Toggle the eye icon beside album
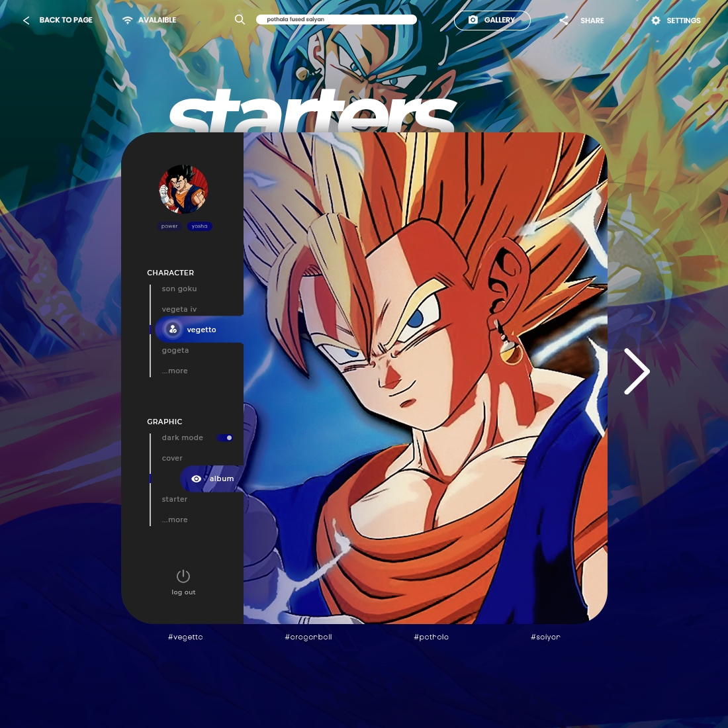Image resolution: width=728 pixels, height=728 pixels. [197, 478]
